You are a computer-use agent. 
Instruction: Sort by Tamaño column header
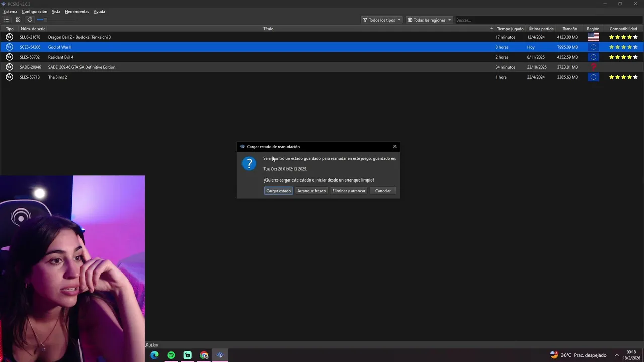[x=570, y=29]
